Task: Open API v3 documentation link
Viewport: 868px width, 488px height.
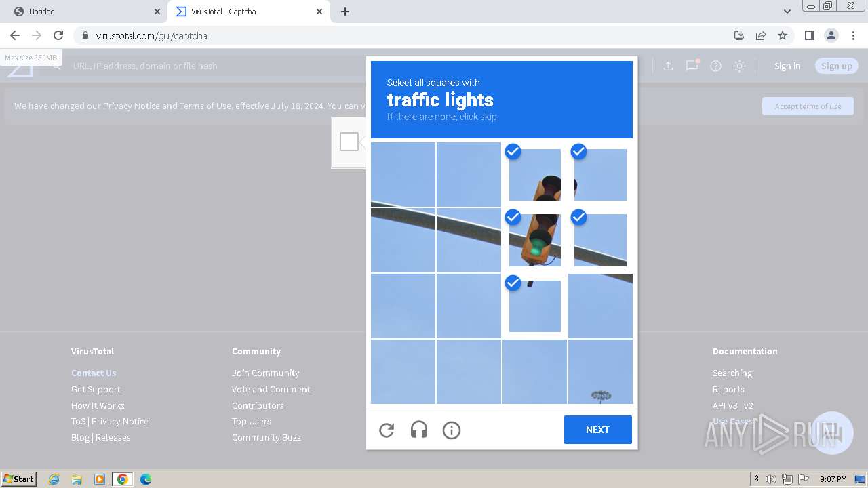Action: (725, 405)
